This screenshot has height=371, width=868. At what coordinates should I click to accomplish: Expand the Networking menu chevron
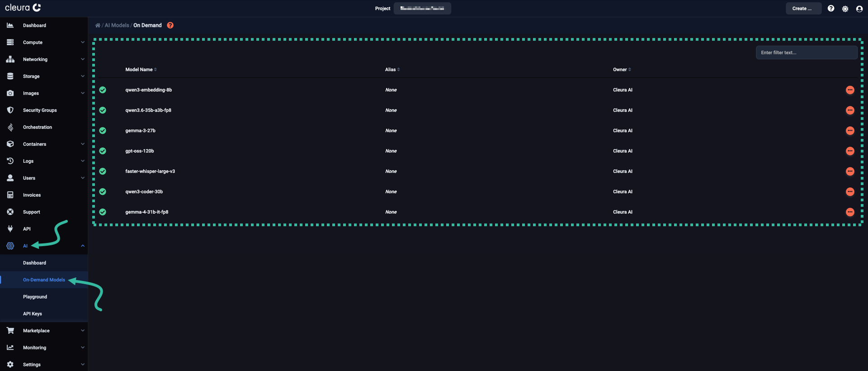tap(83, 59)
